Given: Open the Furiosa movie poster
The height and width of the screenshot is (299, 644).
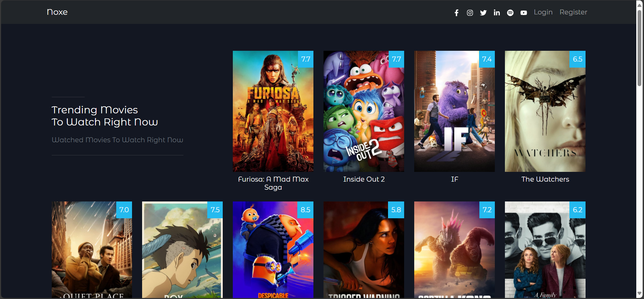Looking at the screenshot, I should pos(273,111).
